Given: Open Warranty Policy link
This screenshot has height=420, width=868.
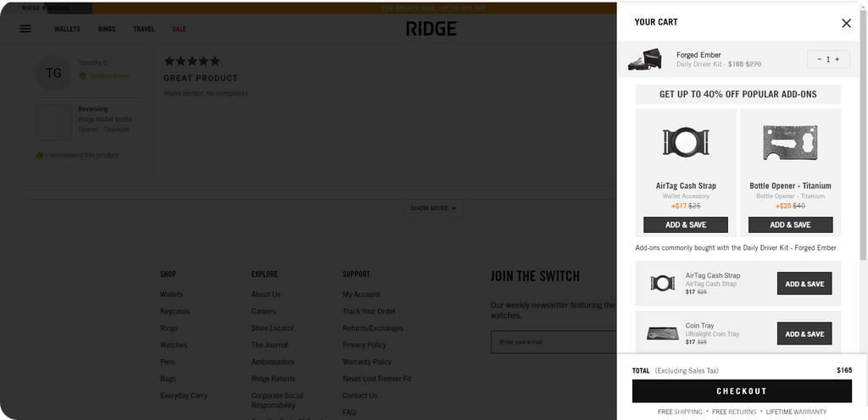Looking at the screenshot, I should (x=367, y=362).
